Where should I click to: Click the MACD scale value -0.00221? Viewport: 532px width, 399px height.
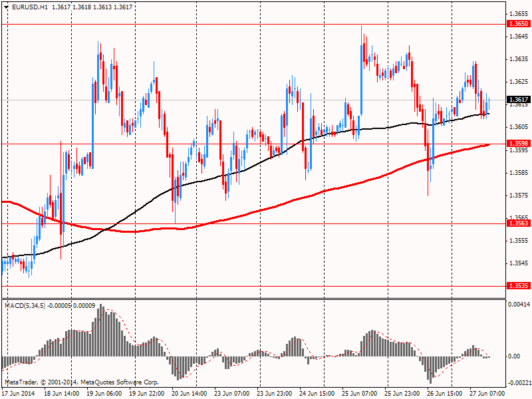519,383
